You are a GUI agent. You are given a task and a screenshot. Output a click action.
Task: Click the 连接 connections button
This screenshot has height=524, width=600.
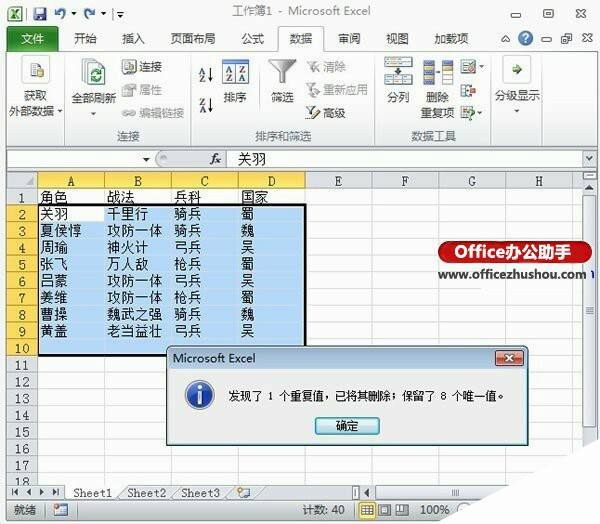tap(142, 67)
